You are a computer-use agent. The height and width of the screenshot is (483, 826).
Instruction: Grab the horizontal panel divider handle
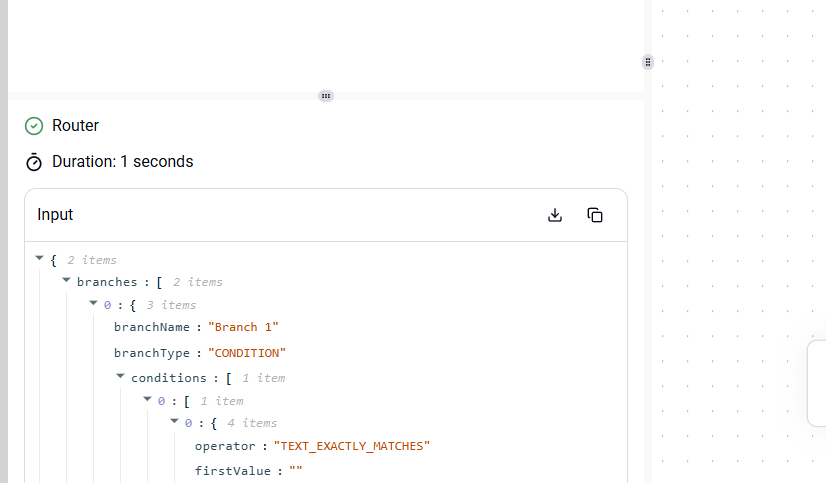pyautogui.click(x=326, y=96)
